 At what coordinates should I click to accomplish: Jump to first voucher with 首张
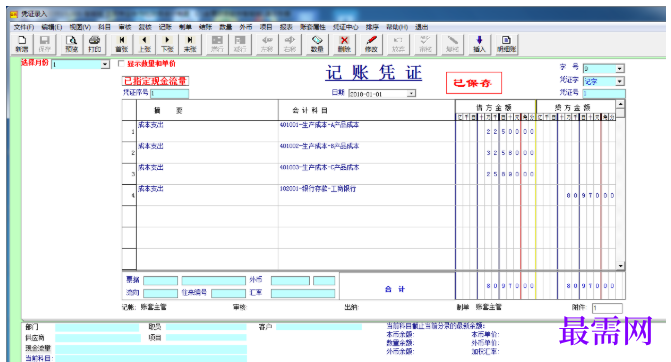pos(122,44)
